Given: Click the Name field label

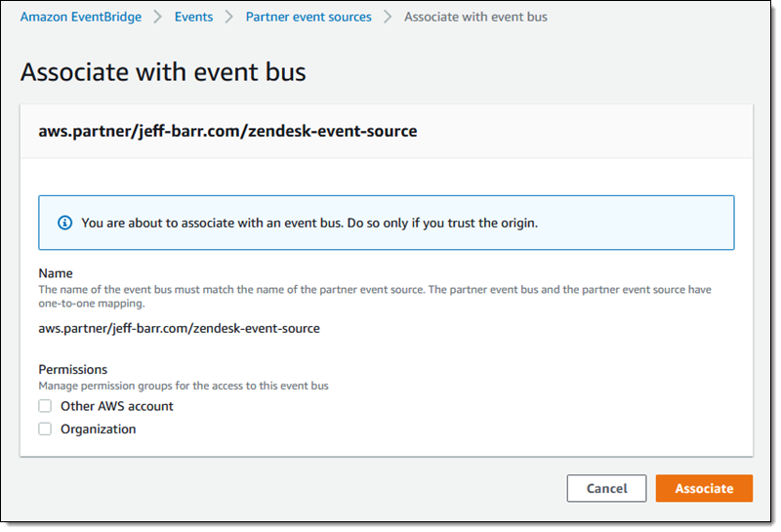Looking at the screenshot, I should (x=56, y=273).
